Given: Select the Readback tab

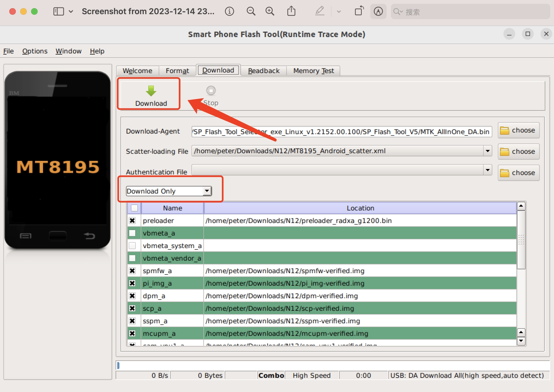Looking at the screenshot, I should tap(264, 70).
